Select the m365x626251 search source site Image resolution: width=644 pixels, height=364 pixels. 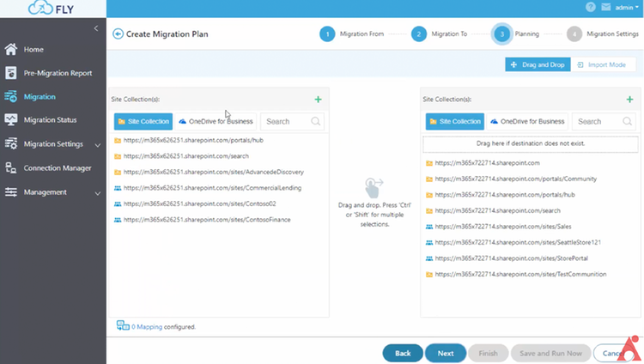pos(185,156)
